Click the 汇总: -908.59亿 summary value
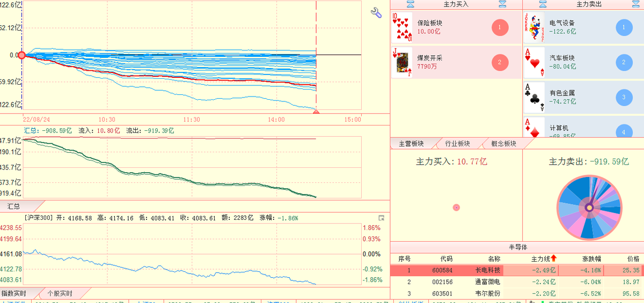Image resolution: width=644 pixels, height=303 pixels. 48,130
